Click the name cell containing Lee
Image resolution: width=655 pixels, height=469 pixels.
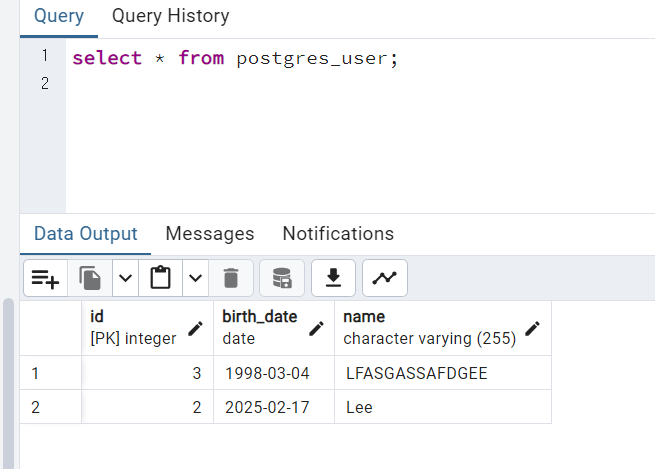click(442, 407)
